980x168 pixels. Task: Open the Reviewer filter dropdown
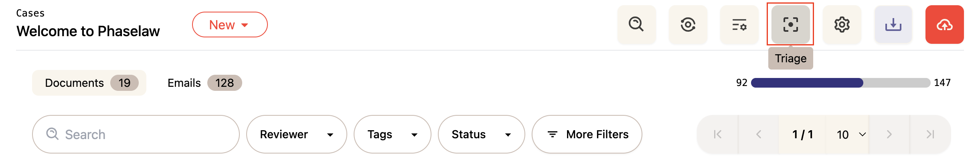pos(296,134)
